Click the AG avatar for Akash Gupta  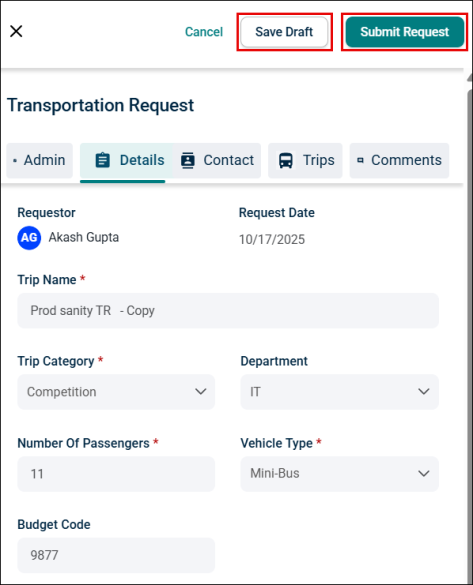(29, 238)
